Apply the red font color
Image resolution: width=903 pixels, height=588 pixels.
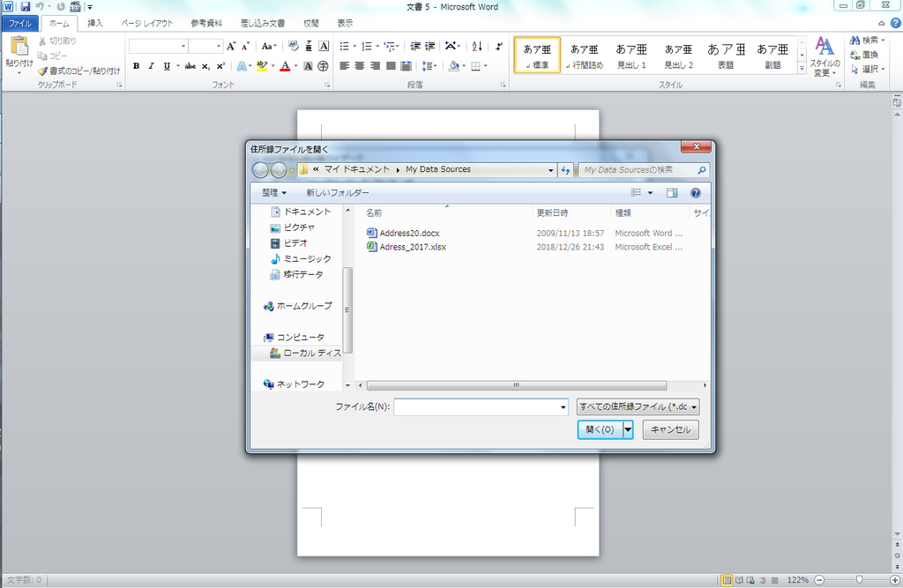(285, 66)
